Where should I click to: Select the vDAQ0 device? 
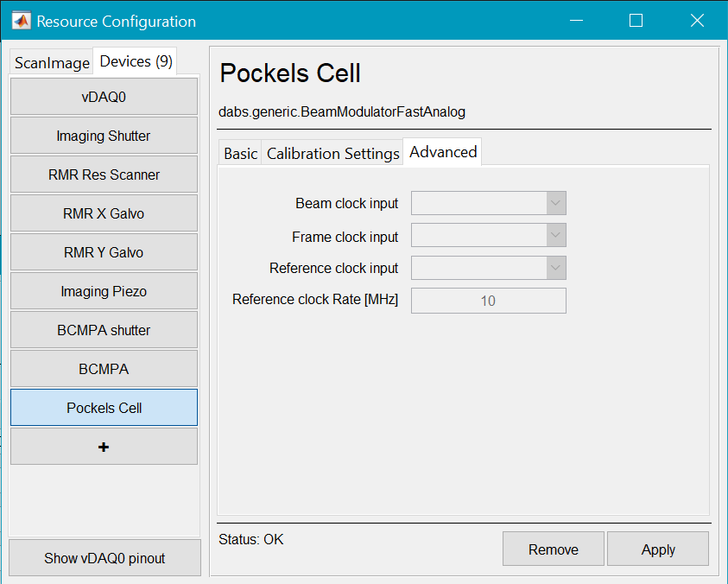tap(104, 97)
